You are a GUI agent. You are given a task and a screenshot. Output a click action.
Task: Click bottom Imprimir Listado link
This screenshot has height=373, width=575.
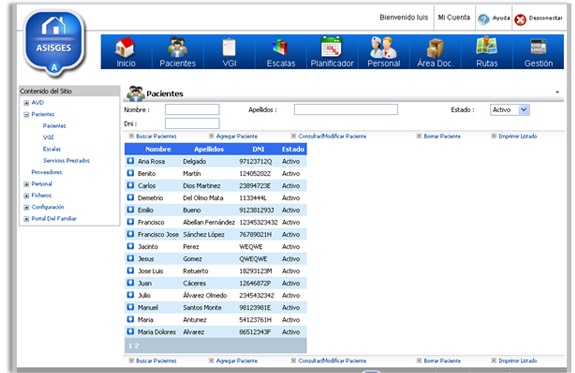517,361
